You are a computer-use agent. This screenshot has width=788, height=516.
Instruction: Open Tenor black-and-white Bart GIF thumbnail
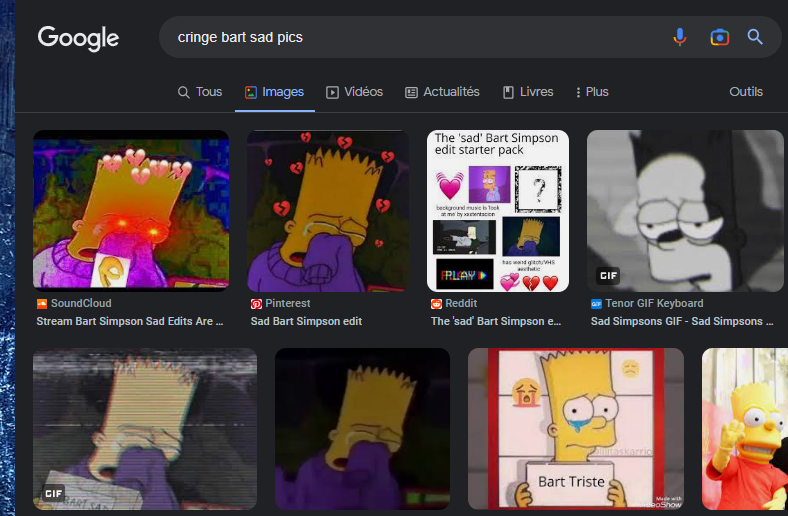pyautogui.click(x=685, y=211)
